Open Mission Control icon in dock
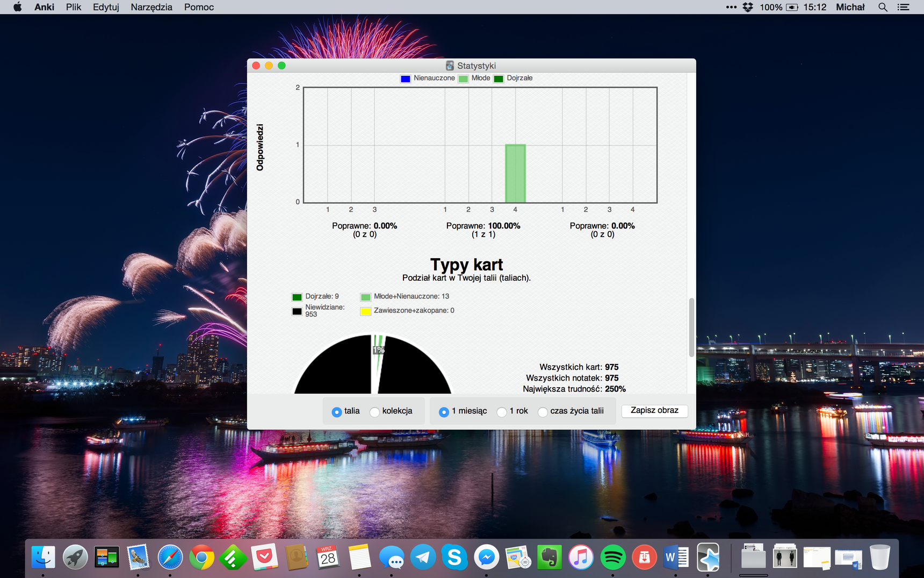The image size is (924, 578). (106, 558)
